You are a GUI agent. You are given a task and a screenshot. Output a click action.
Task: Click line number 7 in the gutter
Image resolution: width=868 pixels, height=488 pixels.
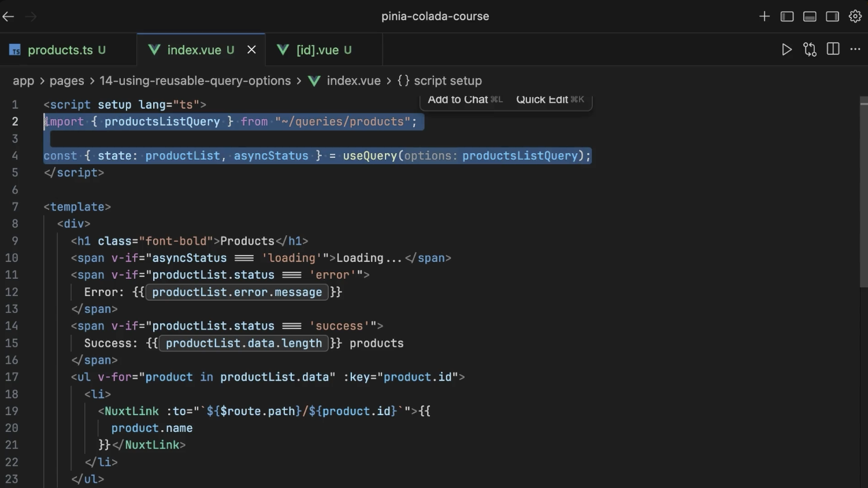tap(15, 207)
